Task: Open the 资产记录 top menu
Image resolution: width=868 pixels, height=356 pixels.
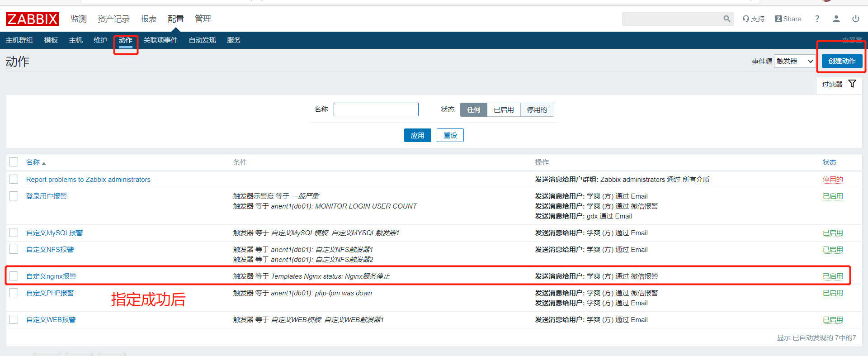Action: click(x=113, y=19)
